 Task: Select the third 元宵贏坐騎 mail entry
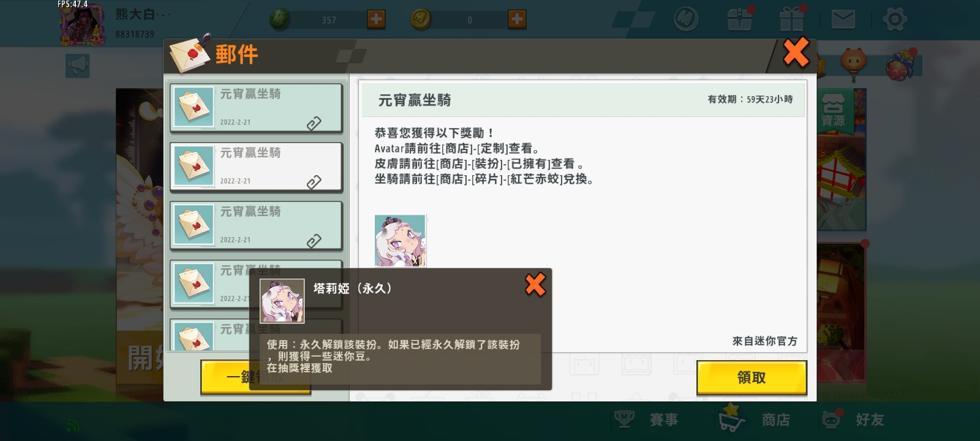coord(256,225)
